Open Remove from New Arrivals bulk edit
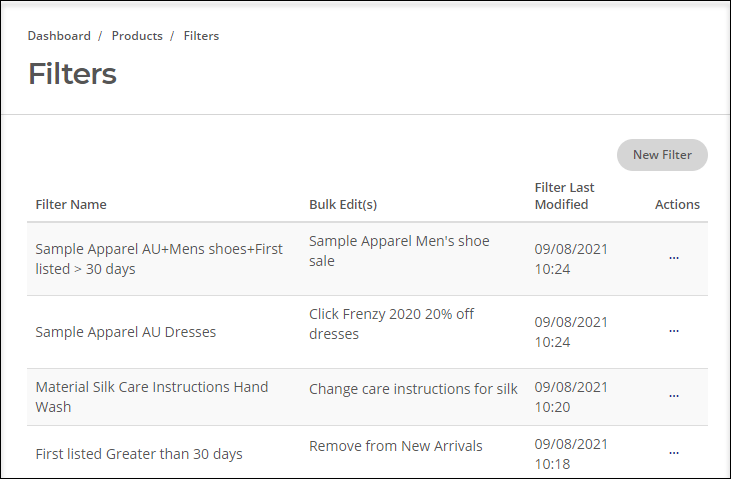This screenshot has height=479, width=731. coord(396,446)
